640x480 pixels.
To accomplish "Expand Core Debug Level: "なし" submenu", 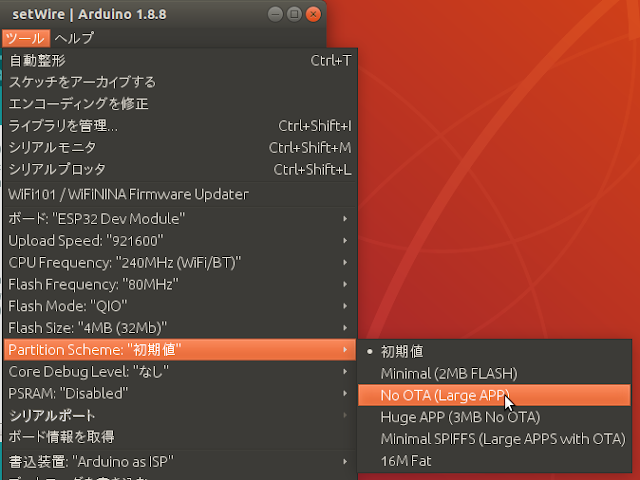I will click(180, 372).
